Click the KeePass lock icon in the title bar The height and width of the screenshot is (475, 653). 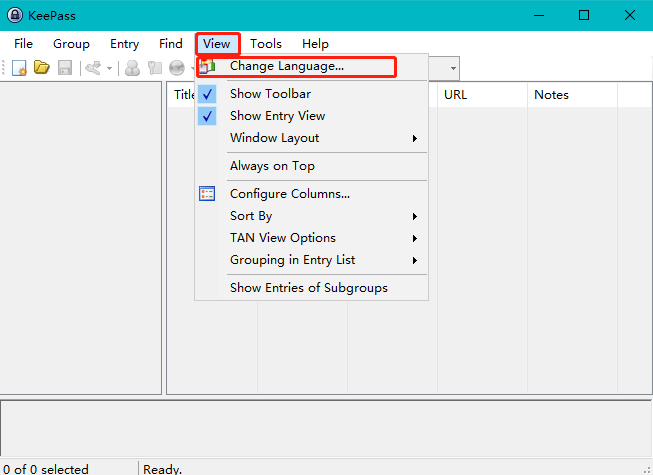click(15, 15)
